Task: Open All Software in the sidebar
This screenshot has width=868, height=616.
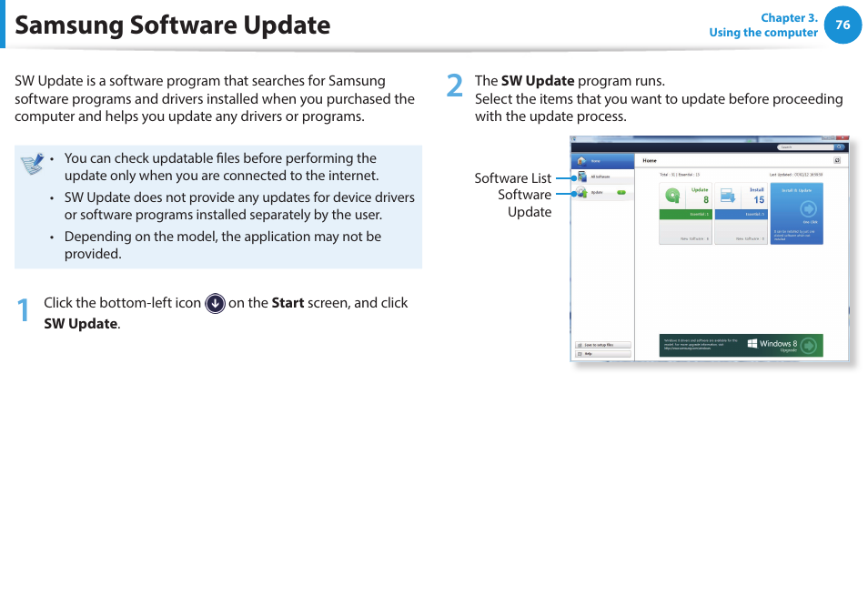Action: pyautogui.click(x=602, y=177)
